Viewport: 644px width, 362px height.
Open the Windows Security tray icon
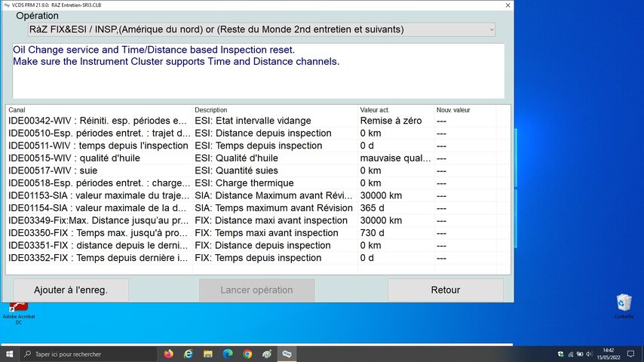pos(560,354)
